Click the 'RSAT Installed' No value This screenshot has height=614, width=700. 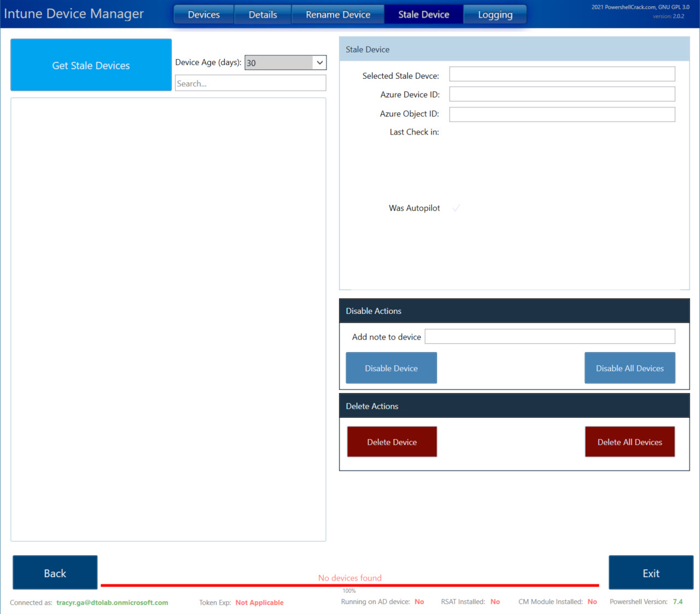coord(495,601)
